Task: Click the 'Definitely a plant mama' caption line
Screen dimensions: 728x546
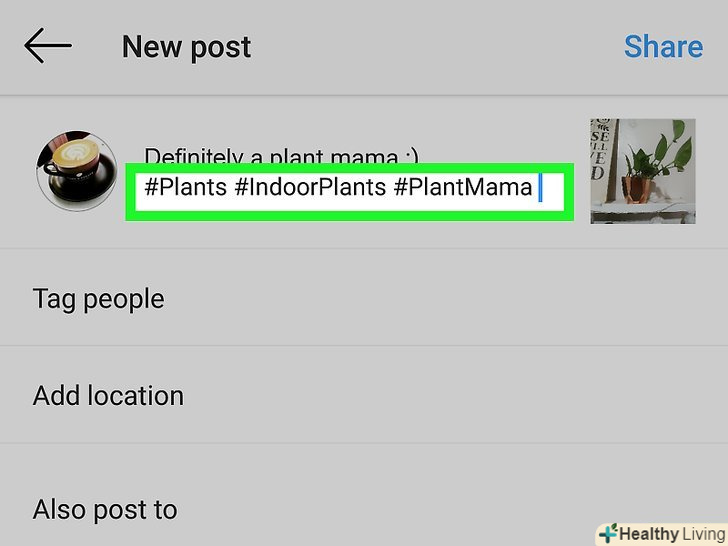Action: (280, 157)
